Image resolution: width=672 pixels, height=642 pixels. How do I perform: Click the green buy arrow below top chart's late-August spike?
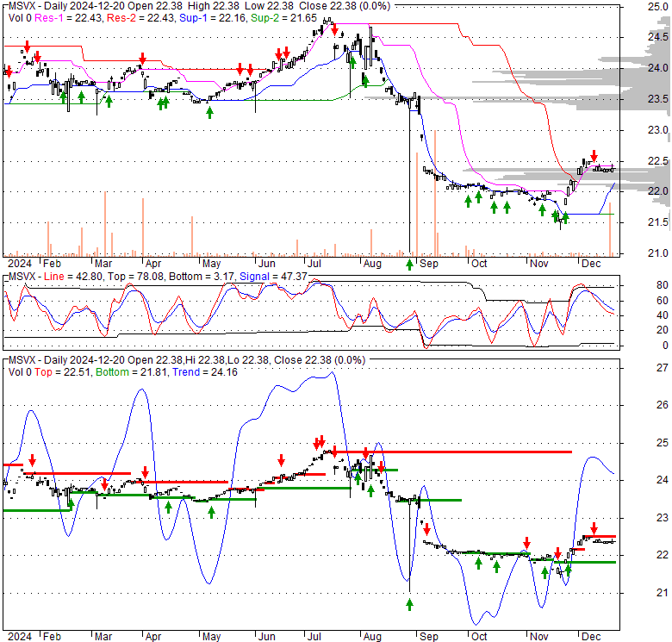410,265
